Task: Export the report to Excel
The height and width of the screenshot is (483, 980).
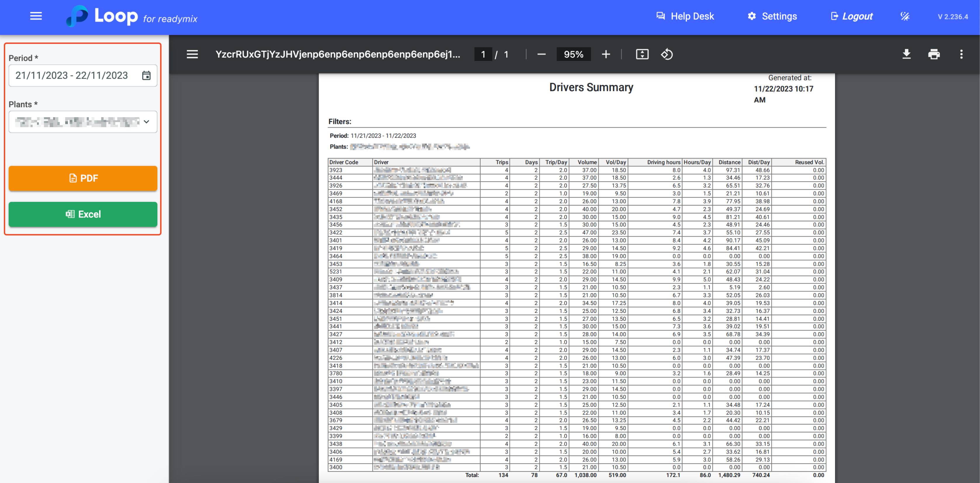Action: click(x=83, y=214)
